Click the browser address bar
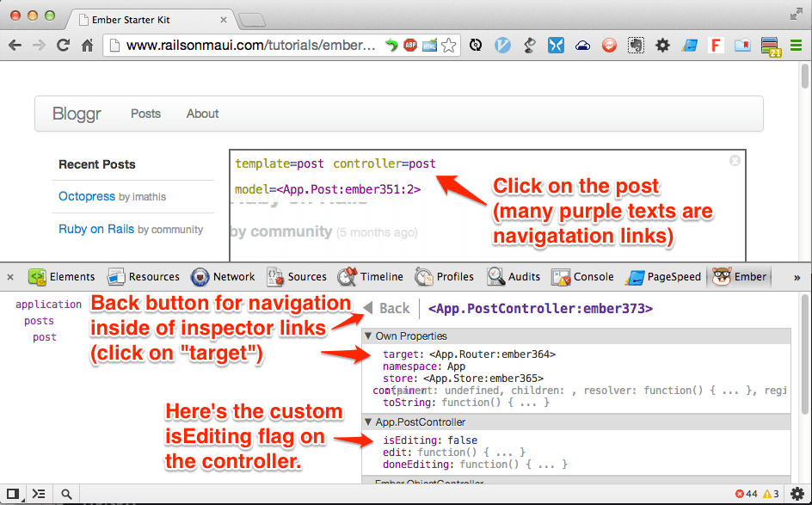The image size is (812, 505). point(249,46)
